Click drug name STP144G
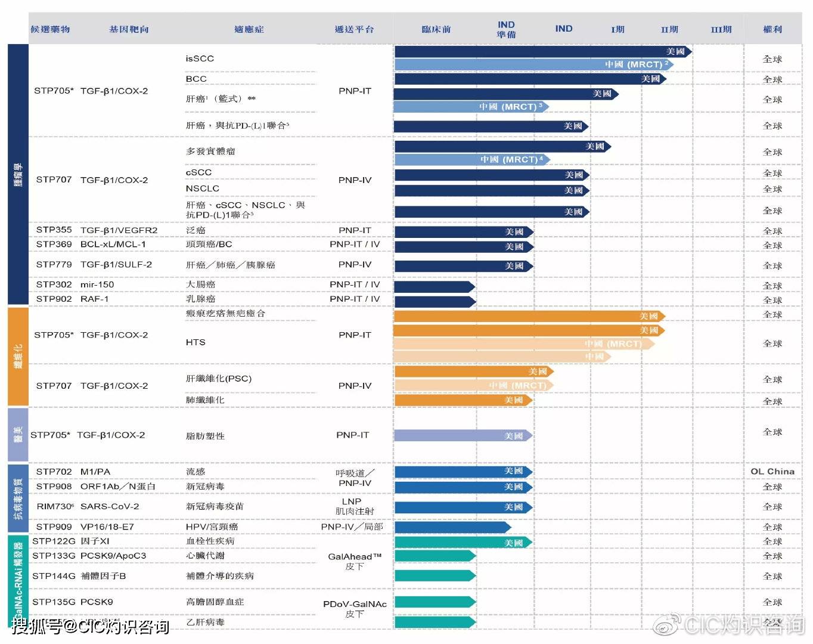The image size is (813, 644). [x=54, y=576]
